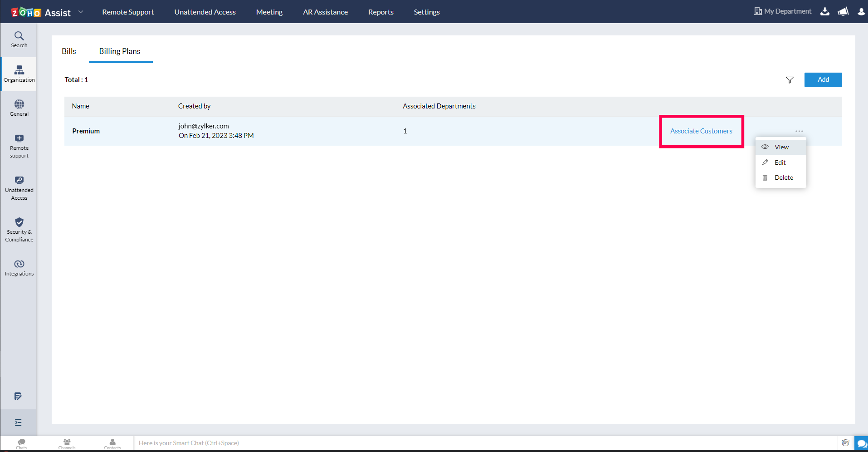Open the My Department switcher
The height and width of the screenshot is (452, 868).
click(783, 11)
